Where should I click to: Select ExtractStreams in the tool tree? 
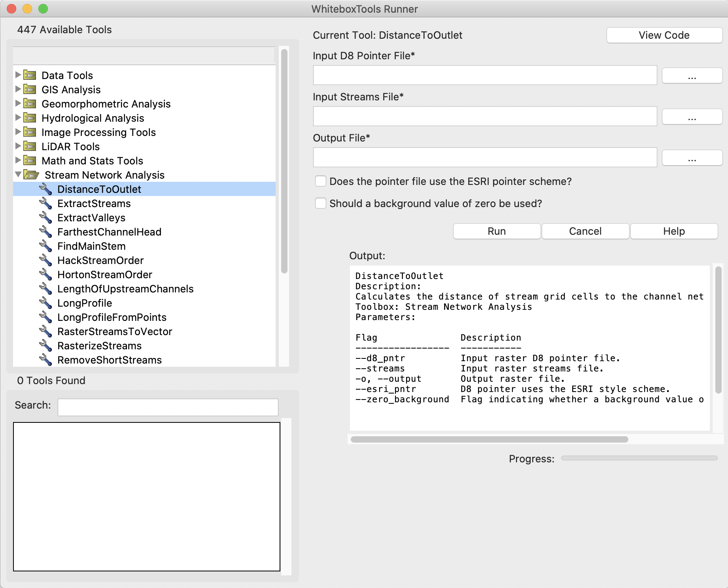tap(94, 204)
